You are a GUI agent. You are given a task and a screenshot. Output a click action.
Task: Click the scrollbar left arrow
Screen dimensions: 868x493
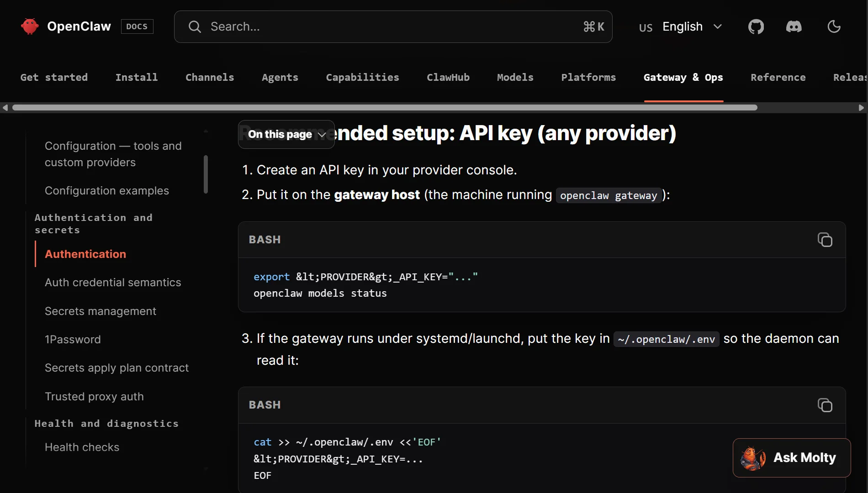pos(5,108)
